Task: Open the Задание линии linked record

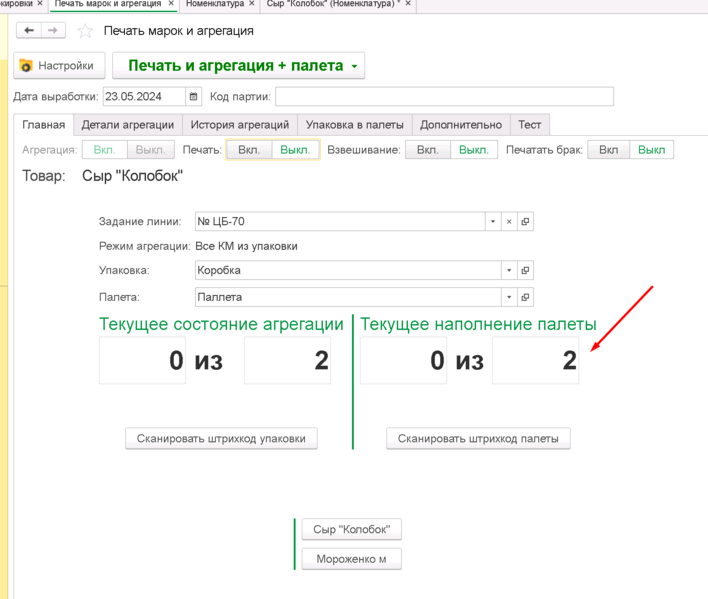Action: pos(525,222)
